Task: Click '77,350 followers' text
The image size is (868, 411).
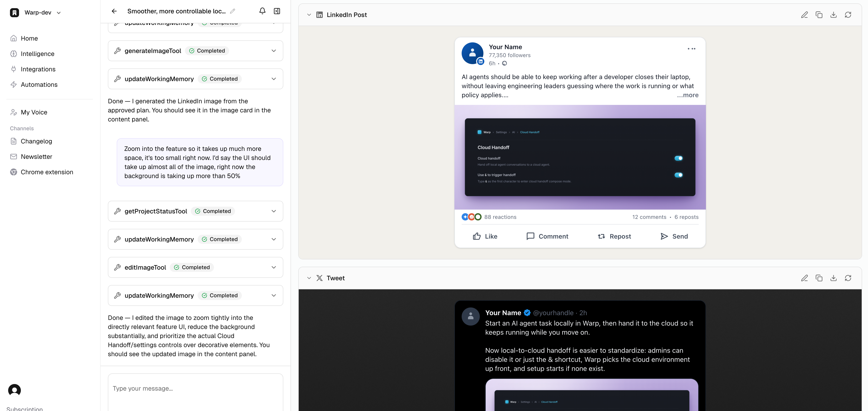Action: [509, 55]
